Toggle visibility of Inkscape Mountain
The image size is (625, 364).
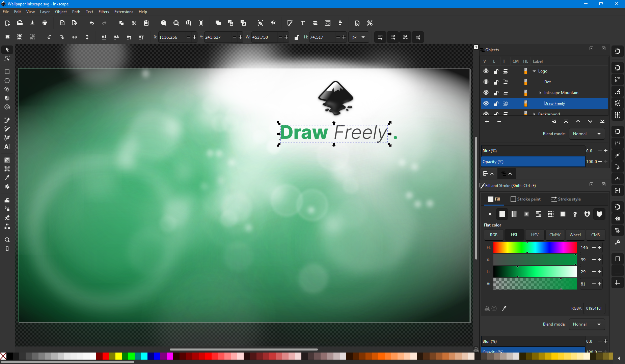486,93
